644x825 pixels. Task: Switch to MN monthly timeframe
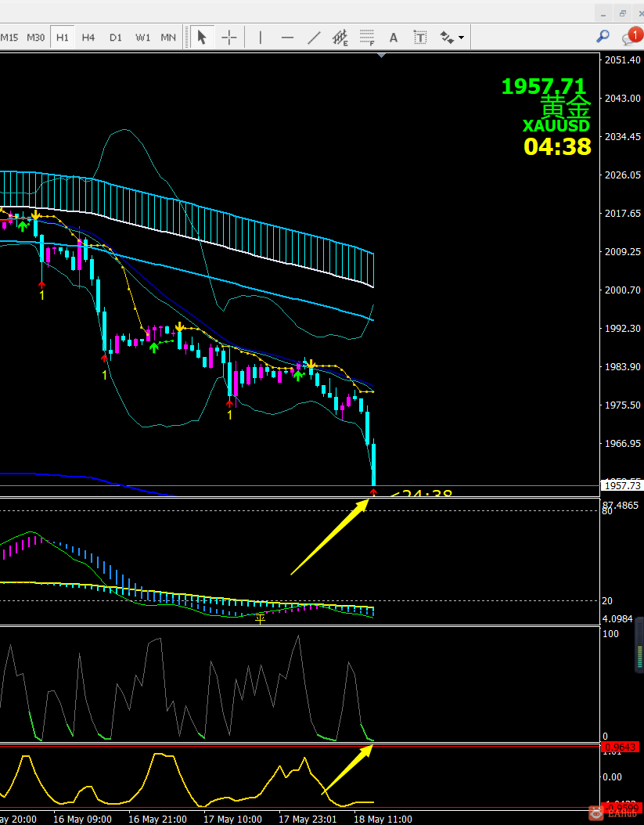[x=168, y=38]
